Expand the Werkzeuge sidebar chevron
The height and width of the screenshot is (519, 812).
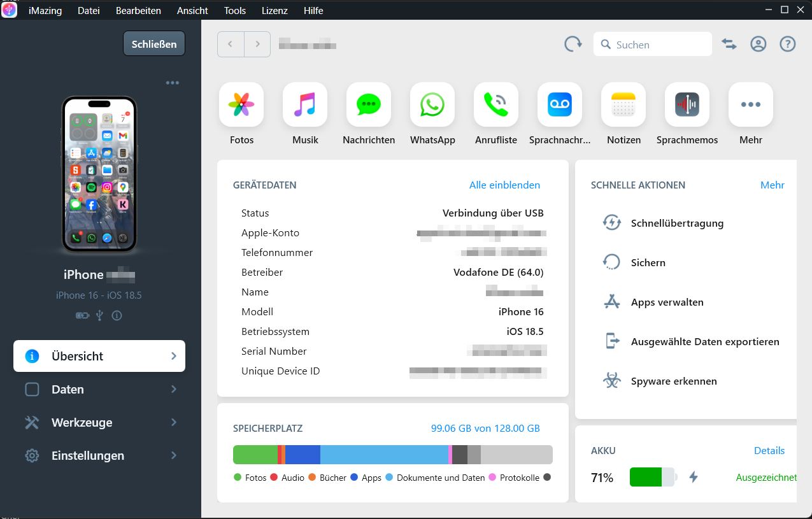[173, 422]
